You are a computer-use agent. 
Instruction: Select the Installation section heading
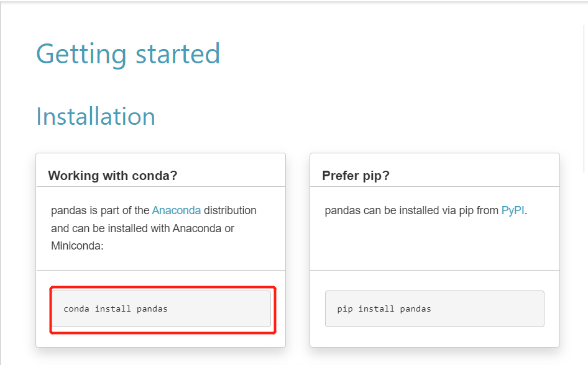point(95,116)
